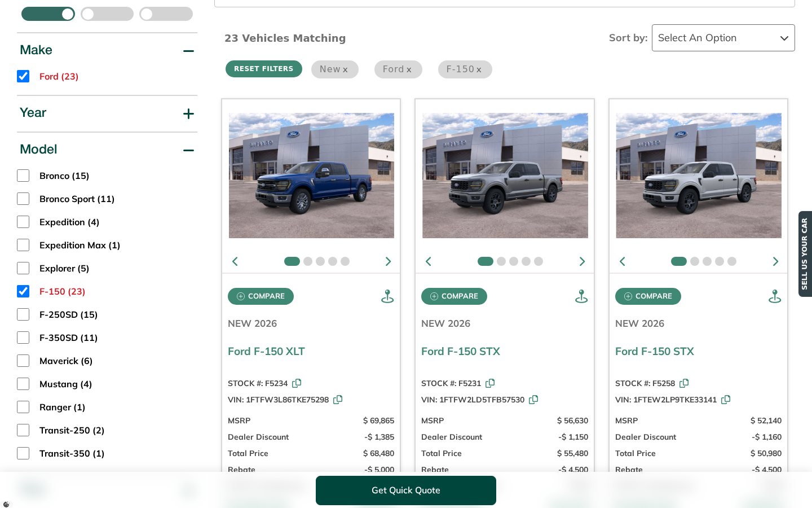812x508 pixels.
Task: Copy stock number F5258
Action: point(684,383)
